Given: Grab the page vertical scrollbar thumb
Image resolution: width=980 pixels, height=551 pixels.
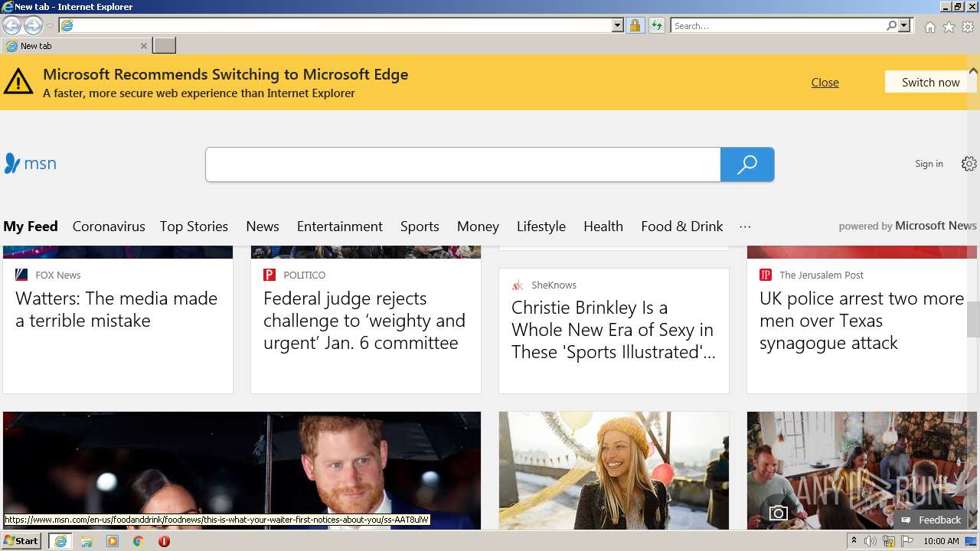Looking at the screenshot, I should pos(973,320).
